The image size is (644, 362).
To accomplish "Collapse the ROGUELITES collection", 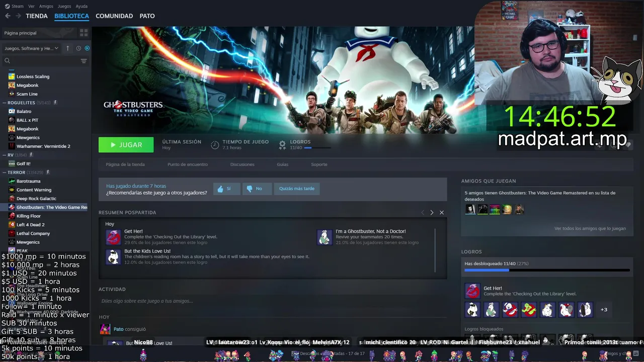I will tap(4, 103).
